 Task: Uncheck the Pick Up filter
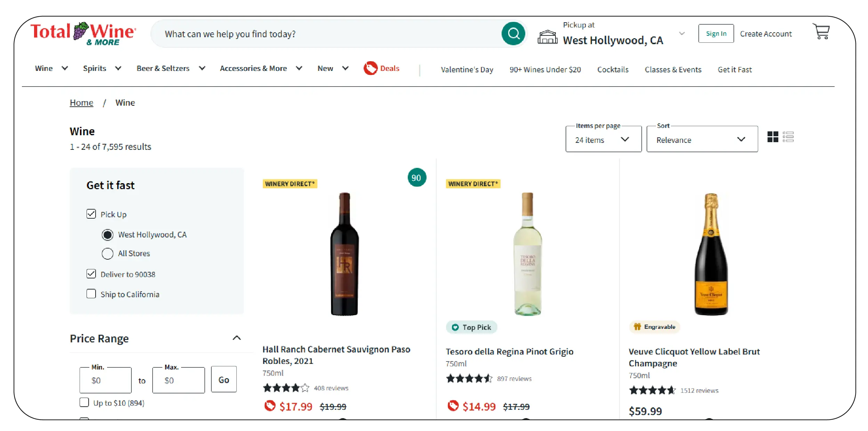[x=91, y=214]
